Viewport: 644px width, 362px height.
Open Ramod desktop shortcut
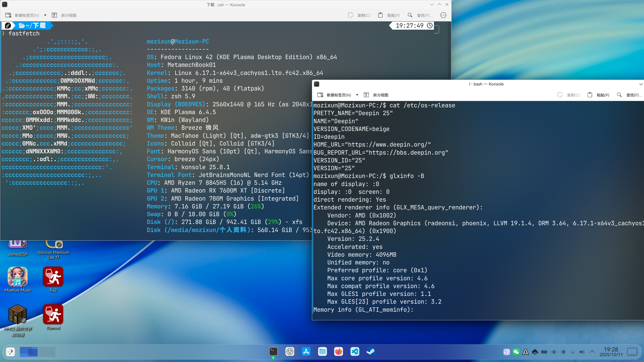[53, 317]
